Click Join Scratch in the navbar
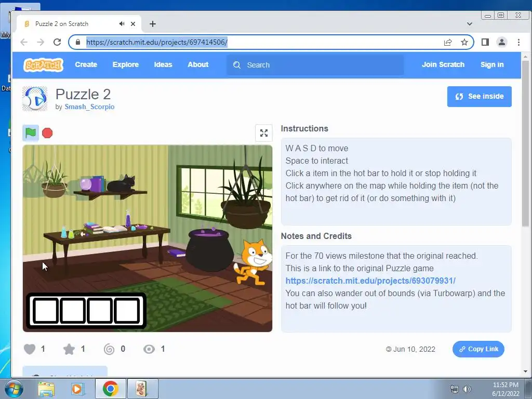 click(443, 64)
